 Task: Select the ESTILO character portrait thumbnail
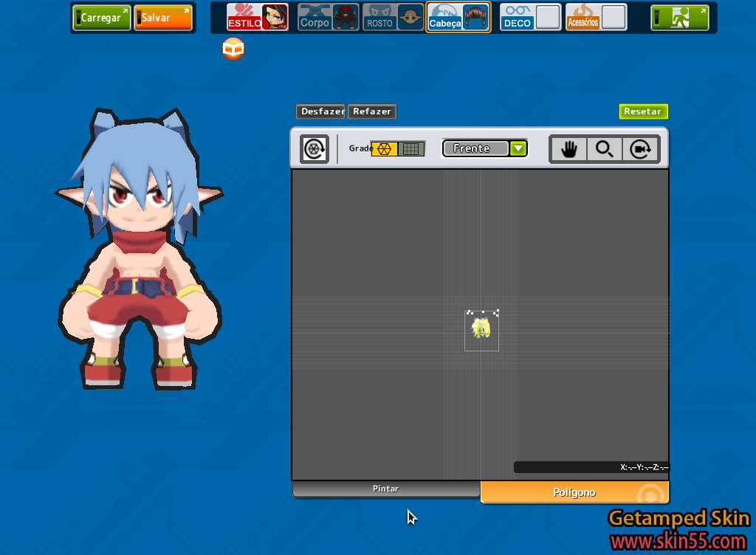click(x=275, y=17)
